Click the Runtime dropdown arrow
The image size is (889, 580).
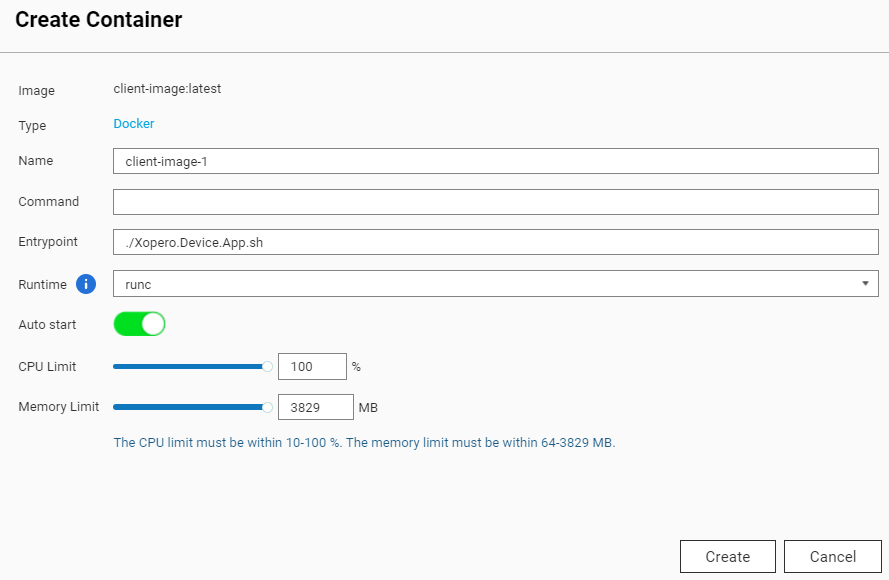click(865, 283)
